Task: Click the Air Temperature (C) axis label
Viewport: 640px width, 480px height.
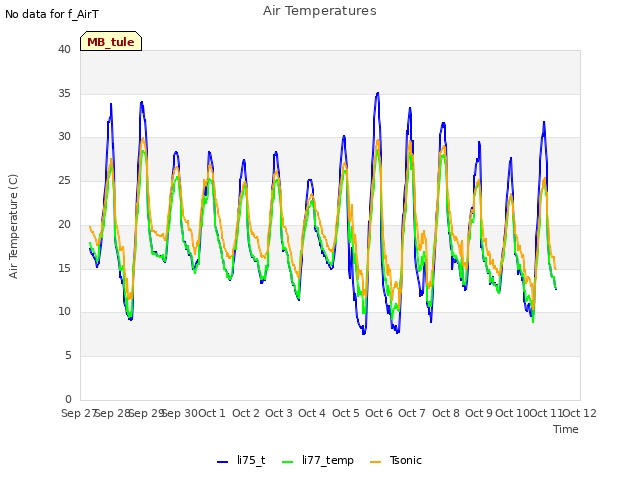Action: pos(13,227)
